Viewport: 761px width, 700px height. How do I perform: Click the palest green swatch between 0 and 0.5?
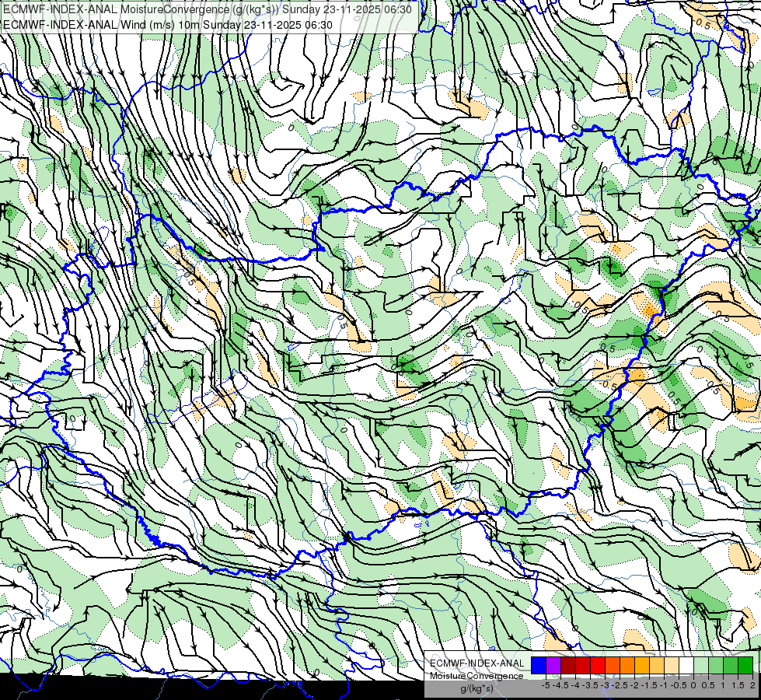point(701,666)
